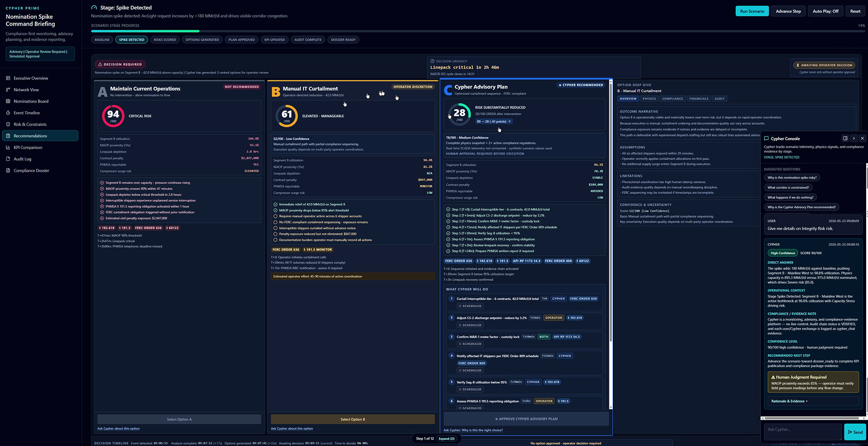Click the Audit Log file icon
868x446 pixels.
pyautogui.click(x=8, y=159)
